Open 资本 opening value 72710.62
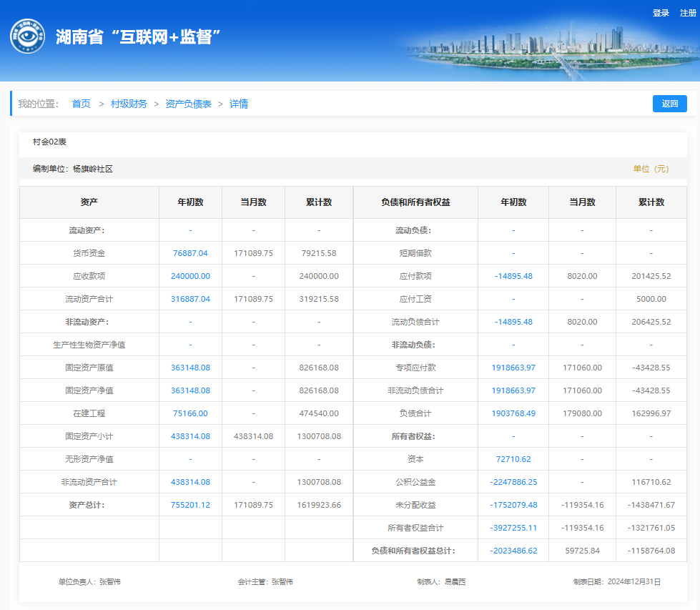 pyautogui.click(x=513, y=459)
